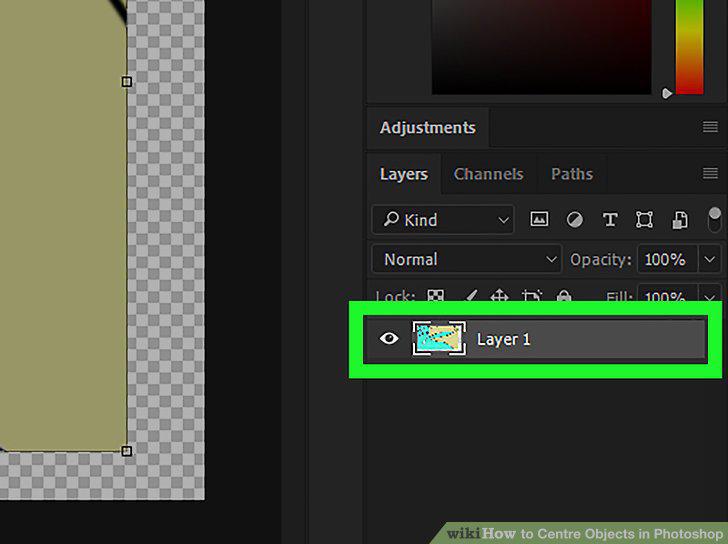Image resolution: width=728 pixels, height=544 pixels.
Task: Select the Layer 1 thumbnail
Action: coord(439,338)
